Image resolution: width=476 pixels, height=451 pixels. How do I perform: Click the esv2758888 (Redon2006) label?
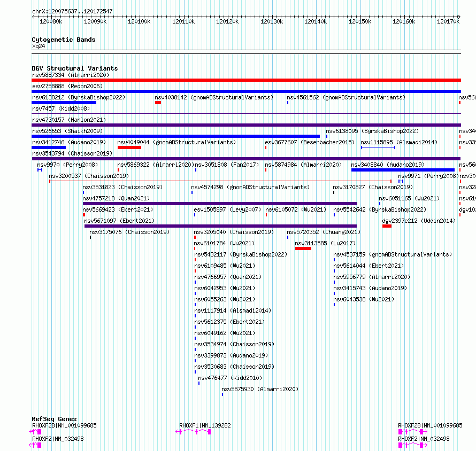tap(67, 86)
